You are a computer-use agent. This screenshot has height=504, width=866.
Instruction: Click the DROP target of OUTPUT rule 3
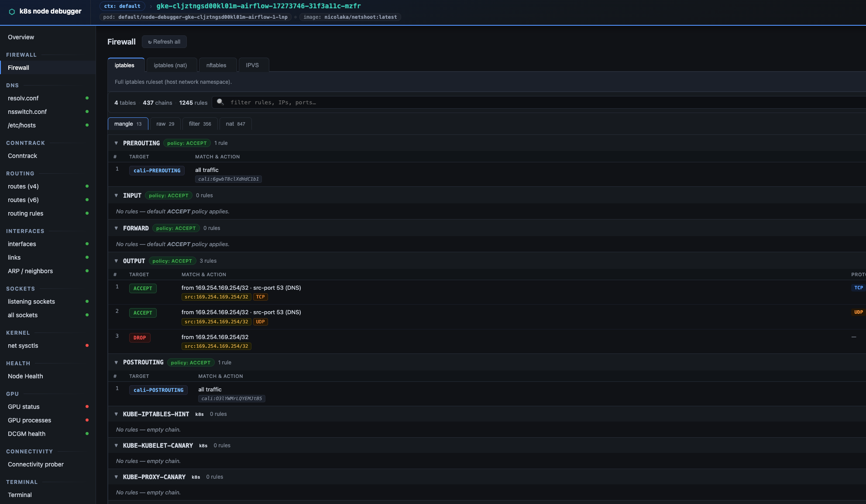140,338
